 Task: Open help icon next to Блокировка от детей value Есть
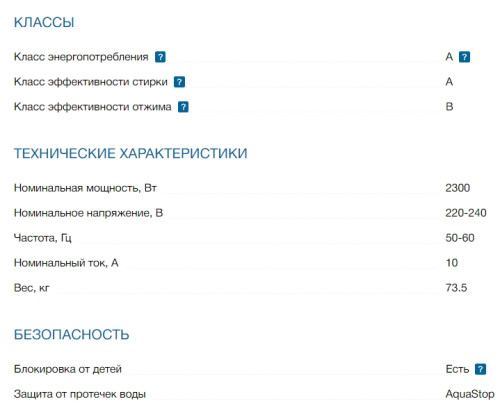(x=480, y=369)
